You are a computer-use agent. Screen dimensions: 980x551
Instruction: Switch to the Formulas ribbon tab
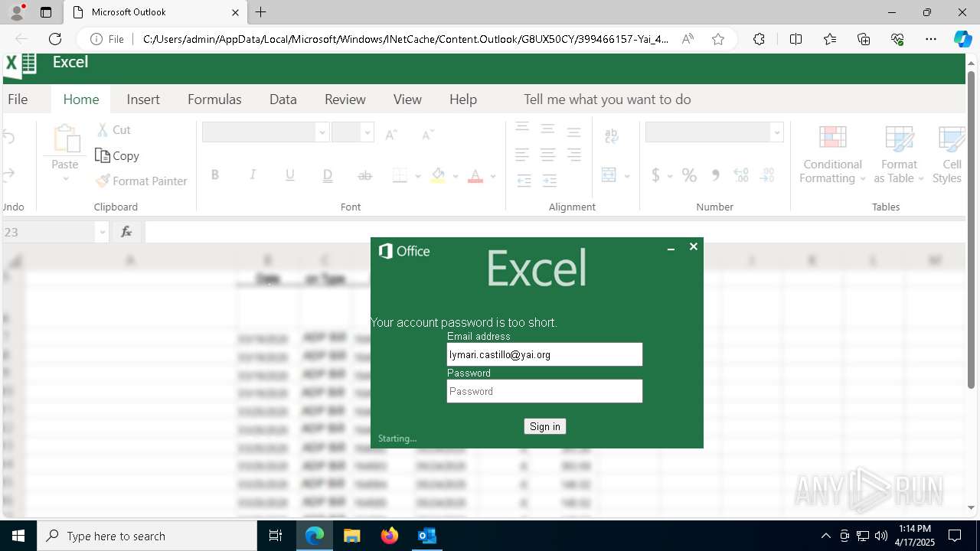(x=214, y=99)
